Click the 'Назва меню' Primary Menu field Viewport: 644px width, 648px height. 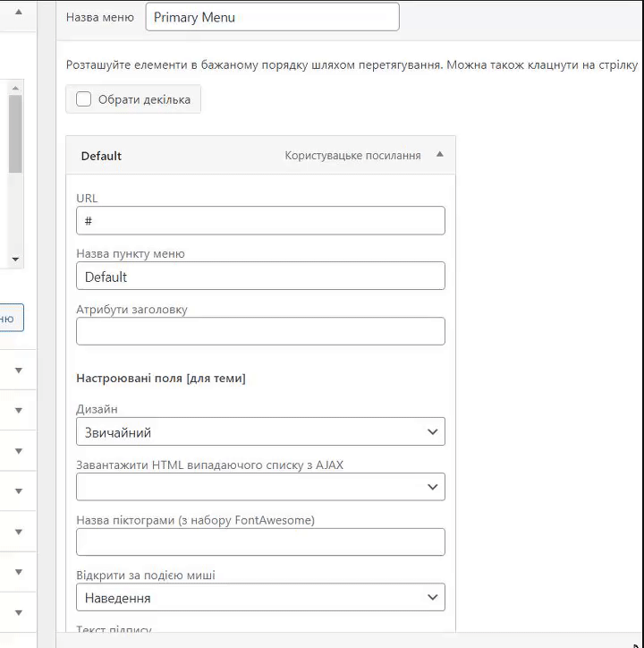[272, 17]
